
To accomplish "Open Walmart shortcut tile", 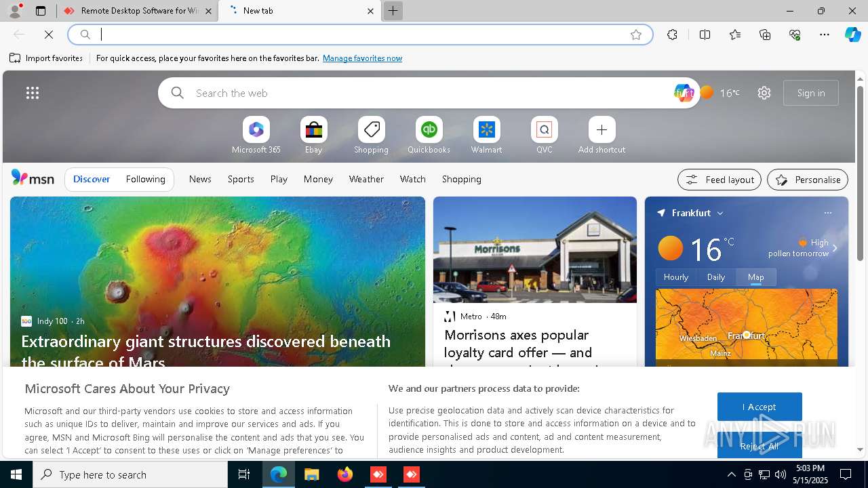I will coord(487,135).
